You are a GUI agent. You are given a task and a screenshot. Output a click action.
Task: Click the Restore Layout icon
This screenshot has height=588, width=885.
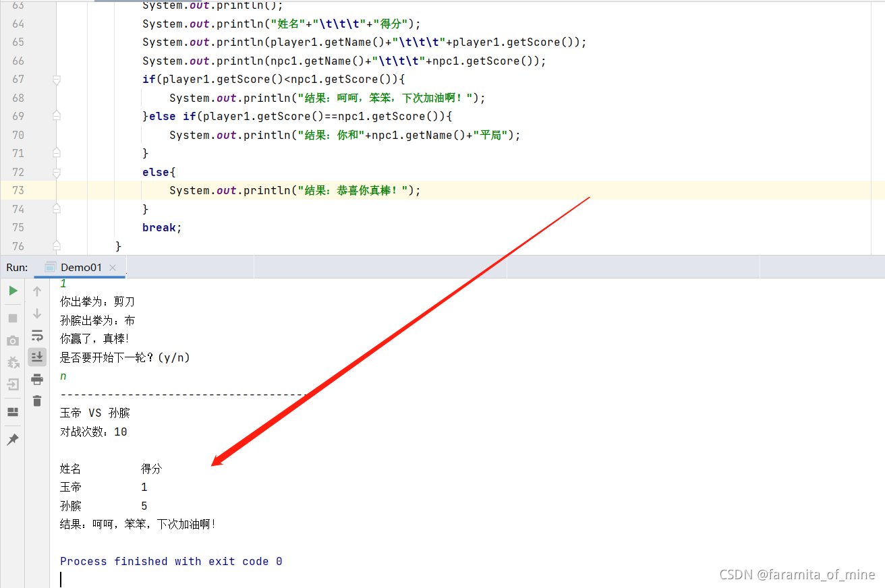(13, 412)
